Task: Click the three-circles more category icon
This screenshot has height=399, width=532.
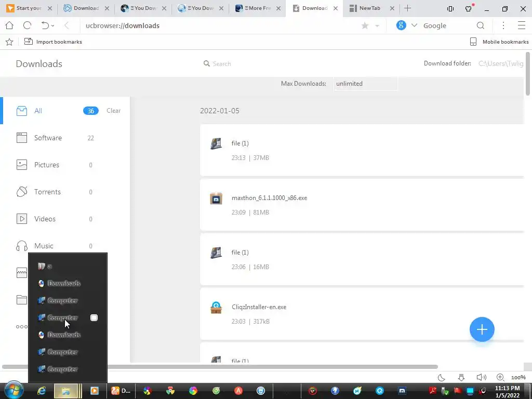Action: coord(22,327)
